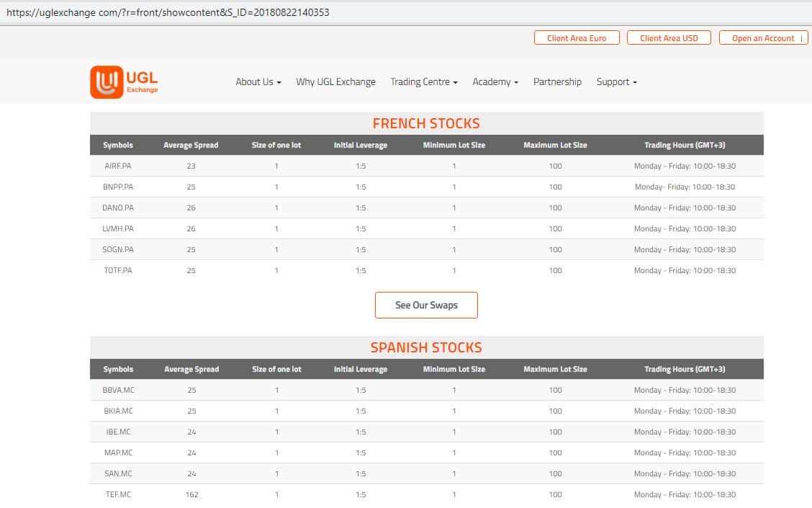This screenshot has width=812, height=508.
Task: Expand the Academy menu
Action: point(495,82)
